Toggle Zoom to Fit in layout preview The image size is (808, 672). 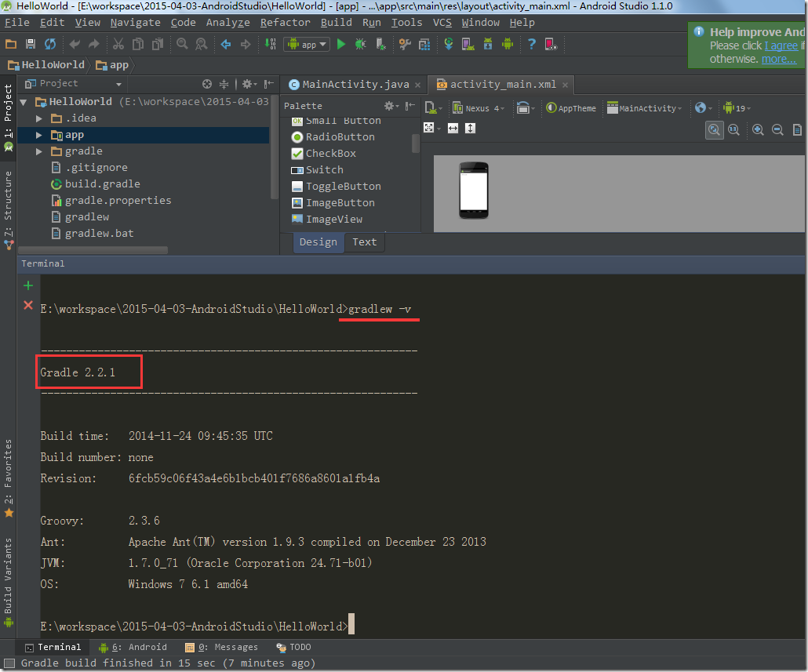714,129
